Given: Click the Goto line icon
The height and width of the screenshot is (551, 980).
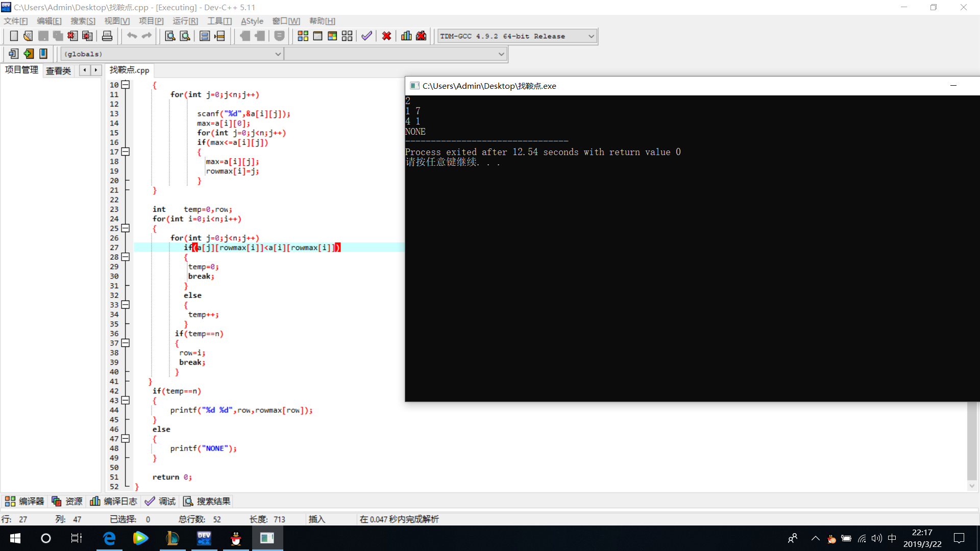Looking at the screenshot, I should (220, 36).
